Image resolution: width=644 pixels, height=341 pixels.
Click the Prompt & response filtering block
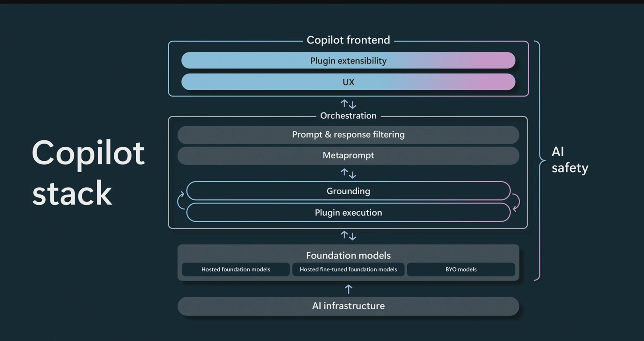[x=348, y=135]
